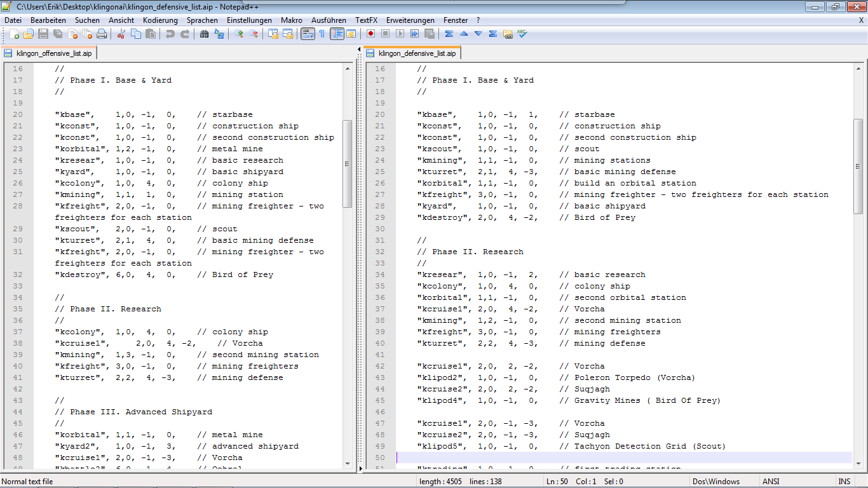Click the New file toolbar icon

click(14, 34)
